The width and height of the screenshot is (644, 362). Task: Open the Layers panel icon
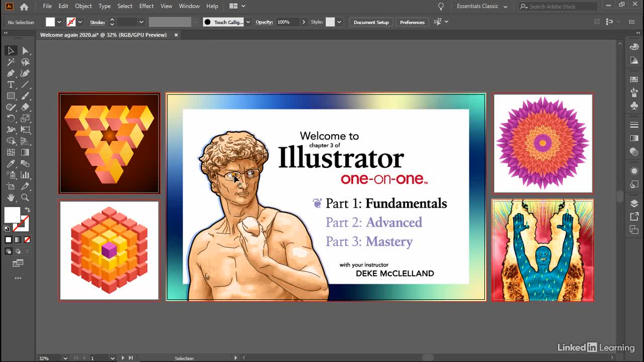[x=634, y=204]
